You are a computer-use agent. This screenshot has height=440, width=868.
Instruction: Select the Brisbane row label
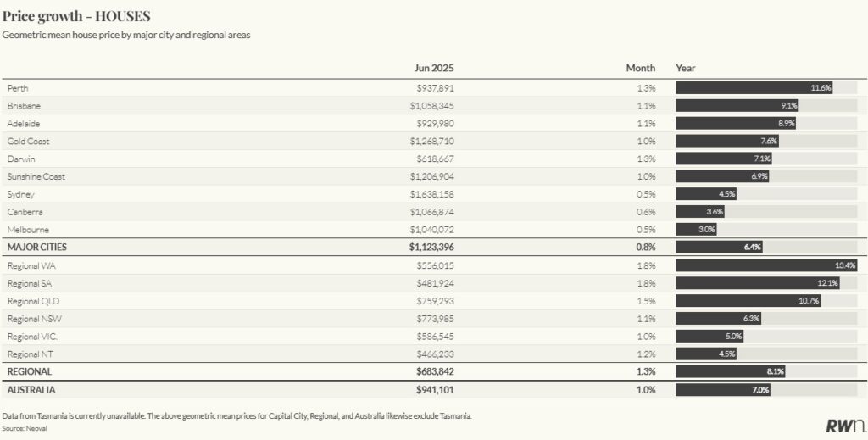pyautogui.click(x=24, y=106)
